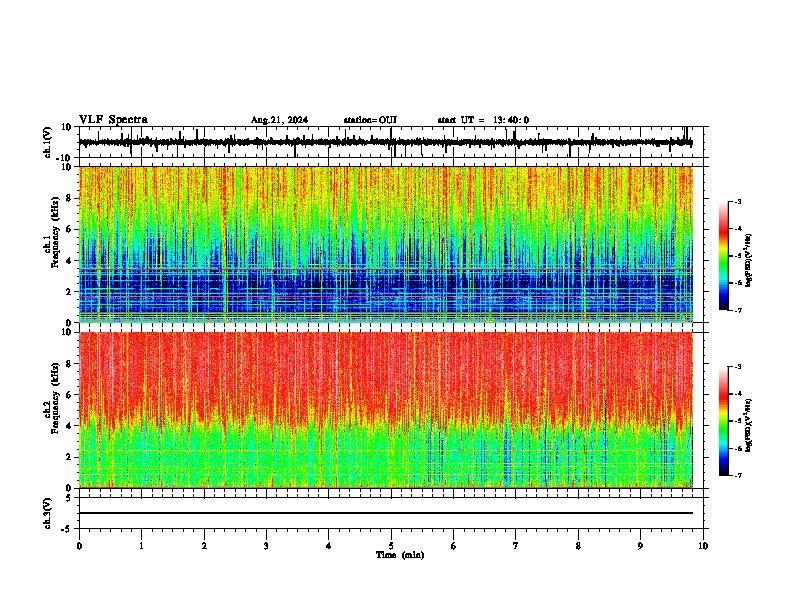Click time axis tick label "0"
792x612 pixels.
pos(79,546)
